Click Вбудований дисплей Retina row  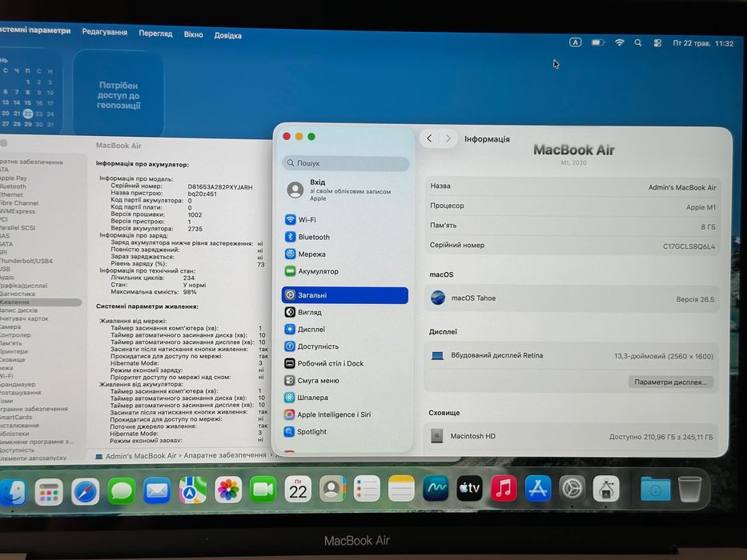tap(571, 356)
